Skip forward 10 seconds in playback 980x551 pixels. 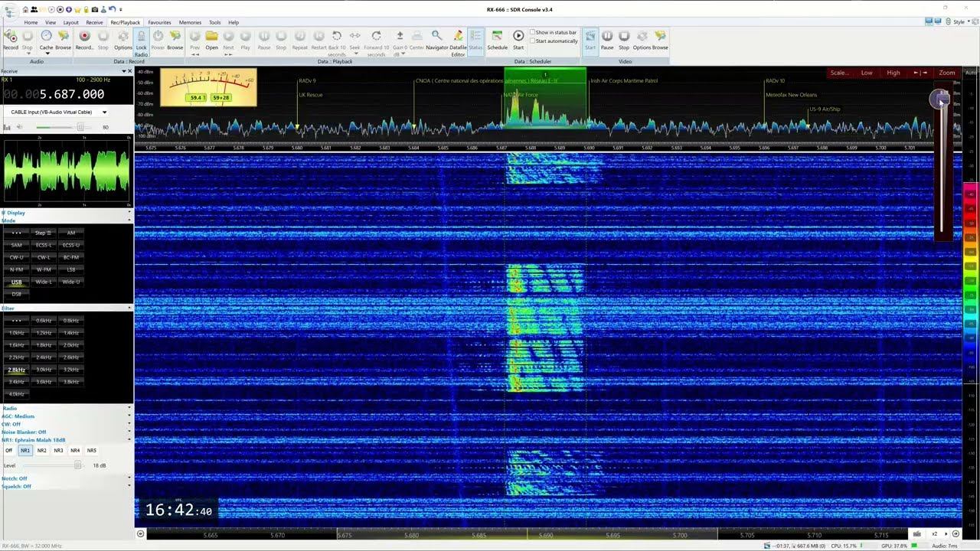coord(376,43)
